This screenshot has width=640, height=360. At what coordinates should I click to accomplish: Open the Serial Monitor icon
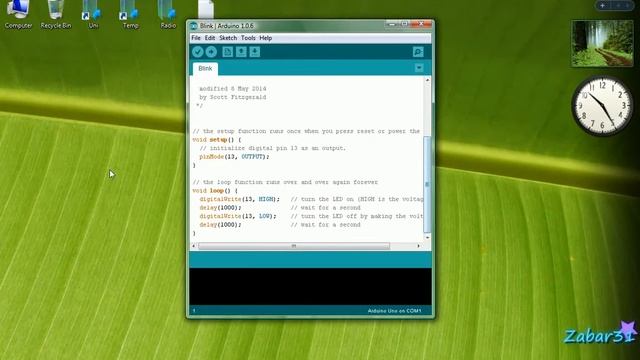click(418, 52)
